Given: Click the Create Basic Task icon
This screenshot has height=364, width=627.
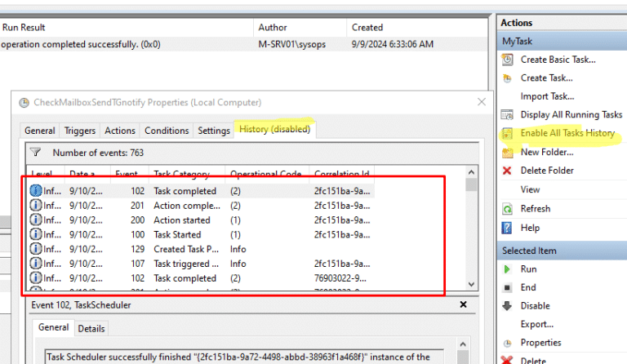Looking at the screenshot, I should tap(507, 60).
